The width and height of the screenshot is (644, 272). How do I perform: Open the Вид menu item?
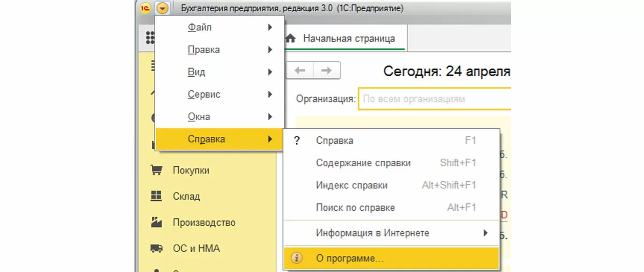196,72
